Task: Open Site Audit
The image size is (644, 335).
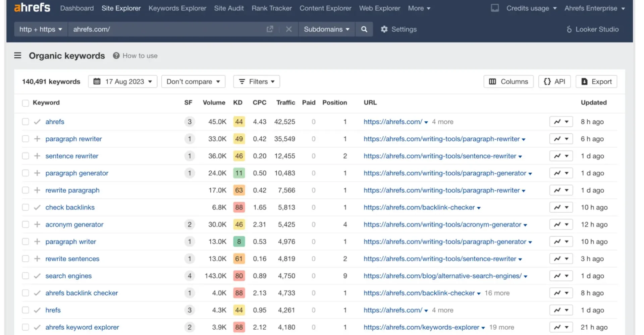Action: (x=229, y=8)
